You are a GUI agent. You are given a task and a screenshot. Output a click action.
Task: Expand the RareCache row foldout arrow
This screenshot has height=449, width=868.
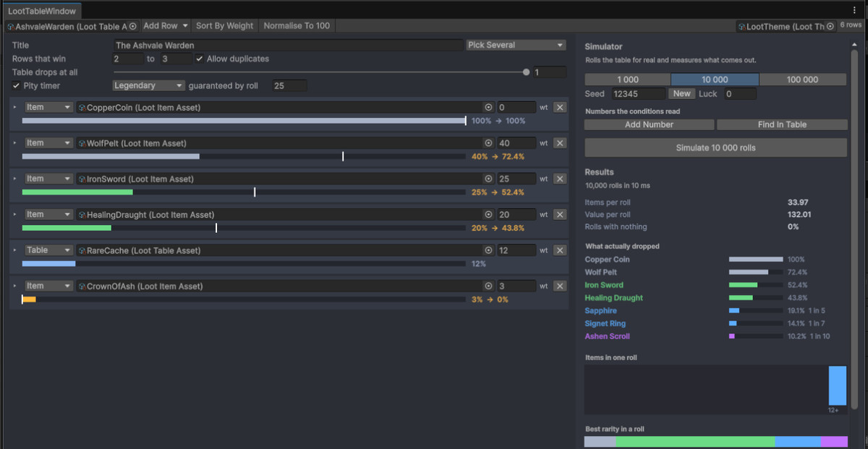(x=15, y=250)
